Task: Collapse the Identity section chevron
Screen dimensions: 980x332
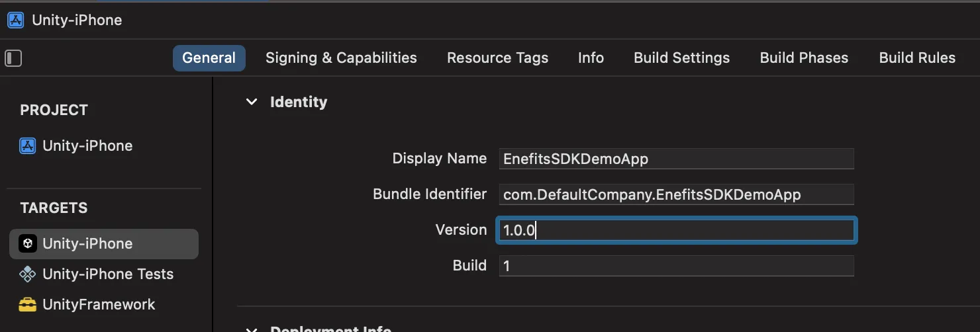Action: click(x=252, y=102)
